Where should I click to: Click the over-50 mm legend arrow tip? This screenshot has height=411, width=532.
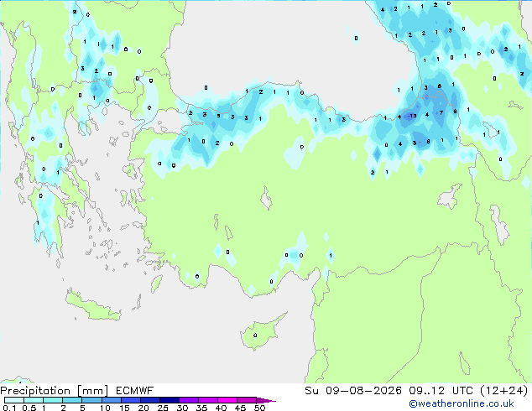(266, 400)
